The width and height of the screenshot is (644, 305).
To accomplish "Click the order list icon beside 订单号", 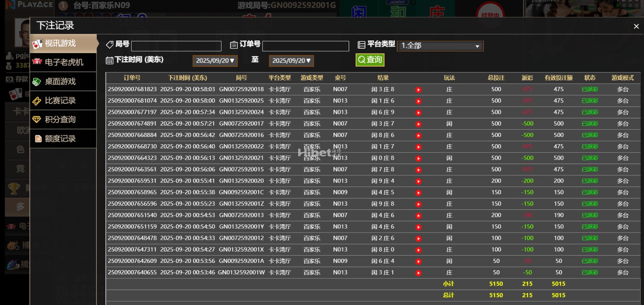I will [234, 45].
